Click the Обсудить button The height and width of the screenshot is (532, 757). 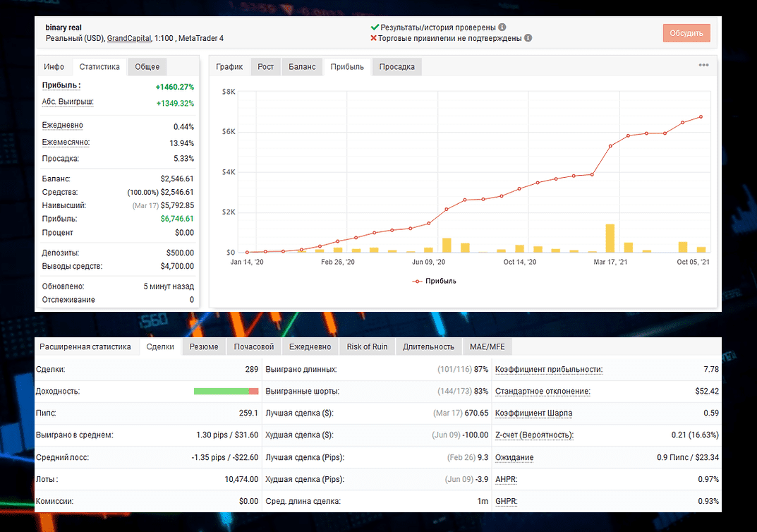pos(686,33)
